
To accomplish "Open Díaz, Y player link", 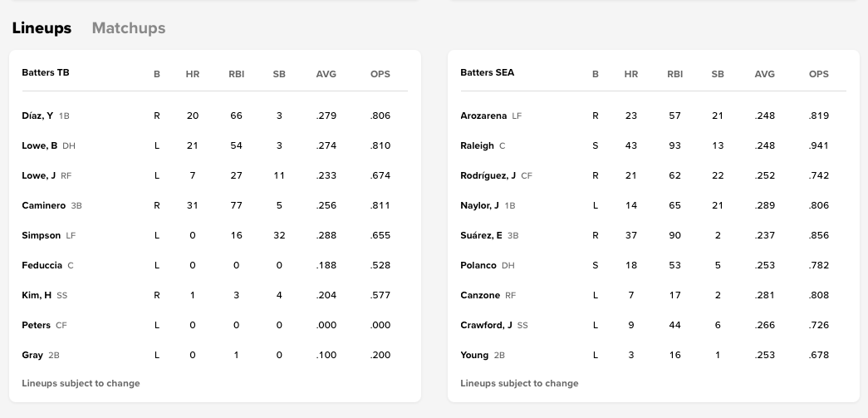I will click(x=37, y=116).
